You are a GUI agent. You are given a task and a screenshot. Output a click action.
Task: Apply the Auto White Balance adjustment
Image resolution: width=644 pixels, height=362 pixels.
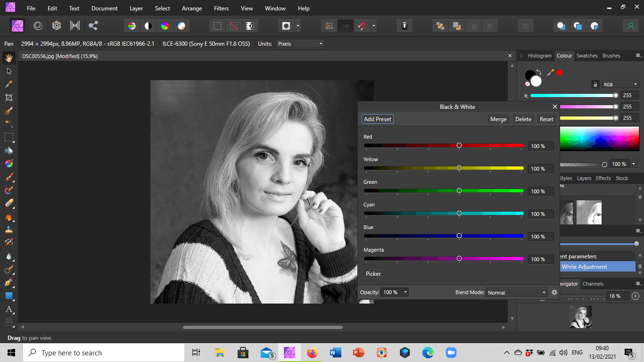pyautogui.click(x=182, y=26)
